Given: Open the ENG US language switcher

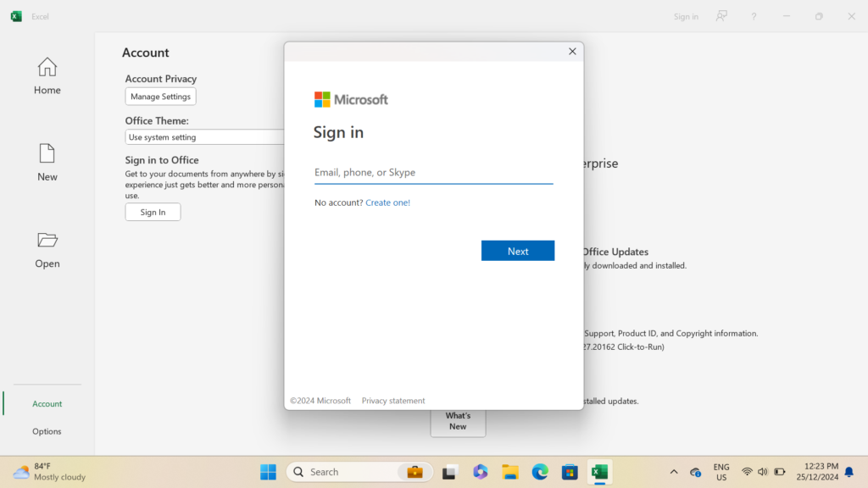Looking at the screenshot, I should (x=721, y=472).
